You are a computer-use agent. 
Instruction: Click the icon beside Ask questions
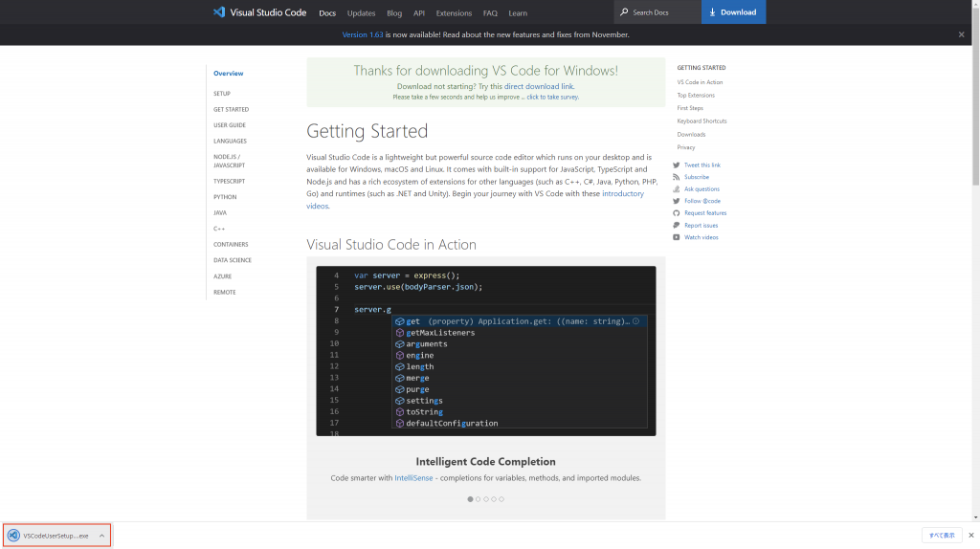[677, 188]
